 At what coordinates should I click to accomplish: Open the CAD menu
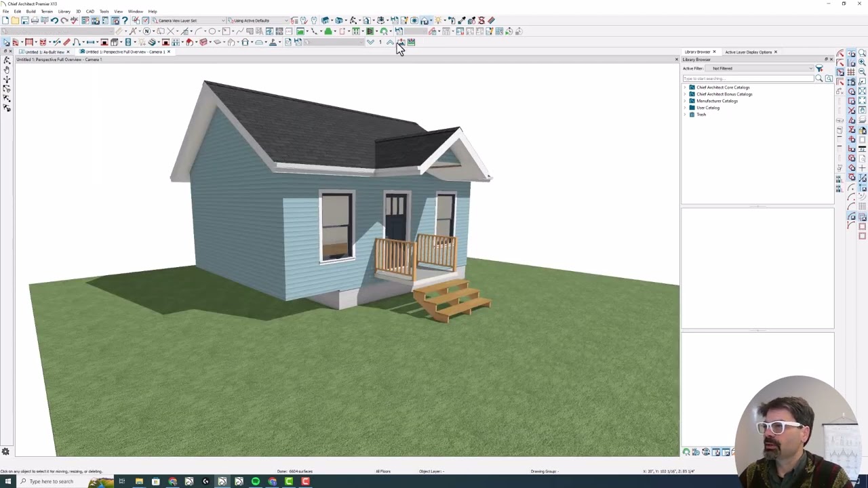pyautogui.click(x=90, y=12)
